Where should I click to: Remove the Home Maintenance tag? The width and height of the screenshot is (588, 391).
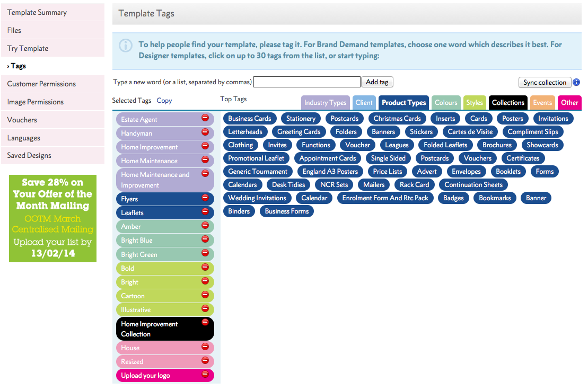205,159
